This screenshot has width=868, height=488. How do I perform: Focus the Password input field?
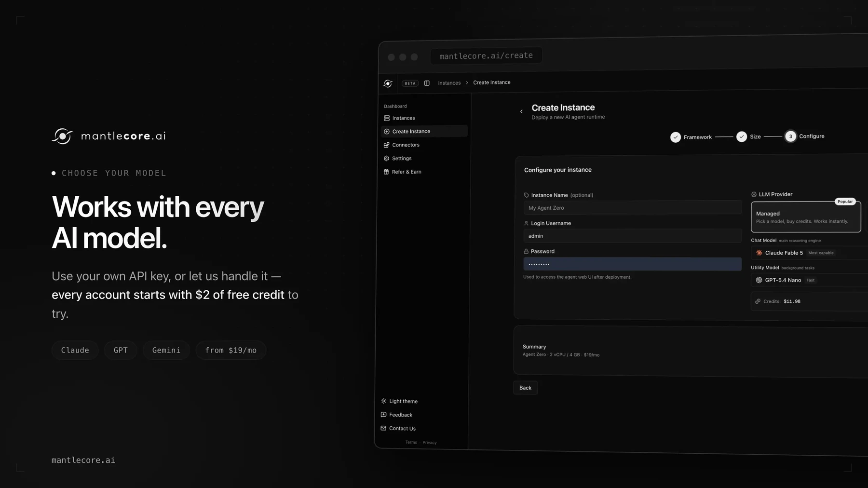click(x=633, y=264)
